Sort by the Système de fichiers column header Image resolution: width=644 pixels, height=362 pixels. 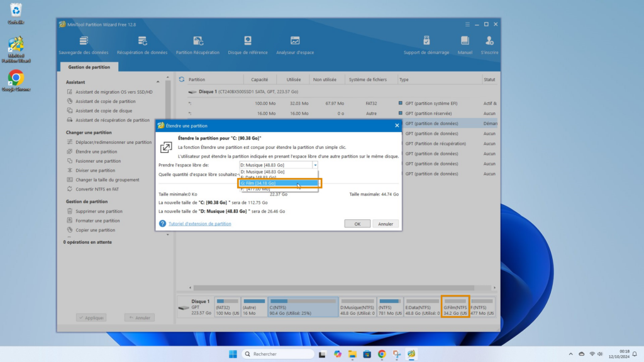[367, 80]
